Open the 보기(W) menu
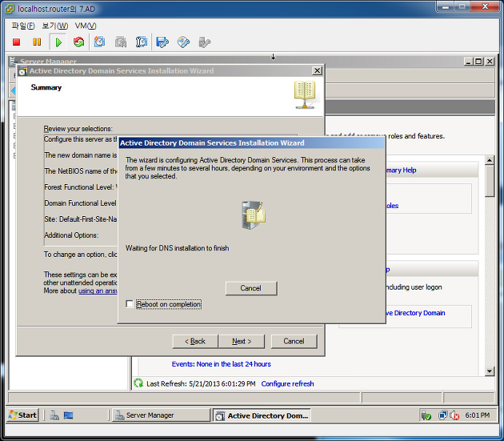504x441 pixels. pos(55,26)
